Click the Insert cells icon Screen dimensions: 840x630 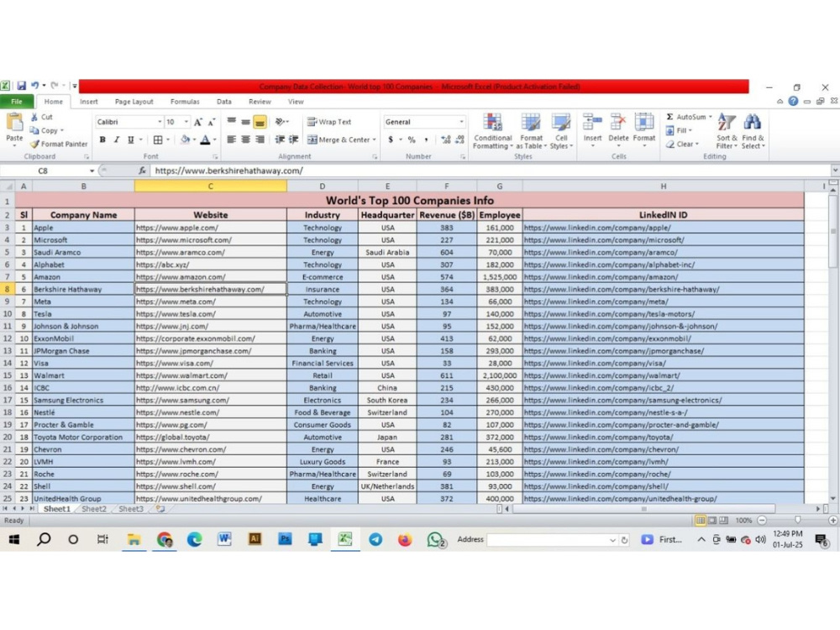pos(592,122)
